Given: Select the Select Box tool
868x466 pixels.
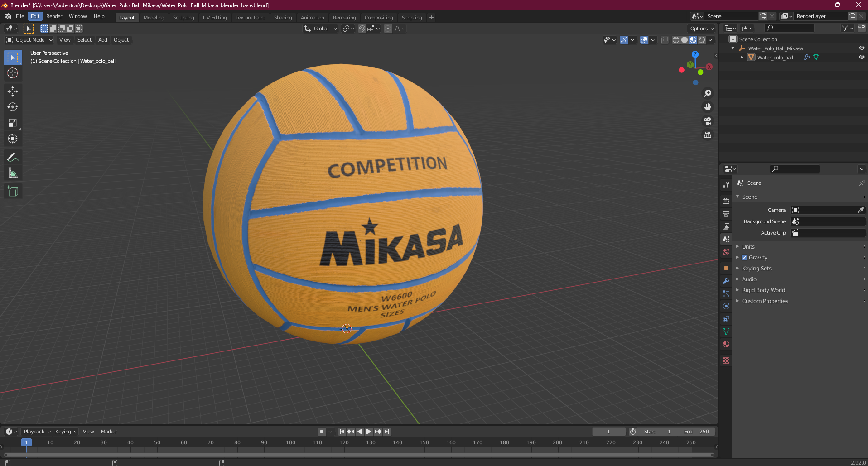Looking at the screenshot, I should tap(13, 58).
